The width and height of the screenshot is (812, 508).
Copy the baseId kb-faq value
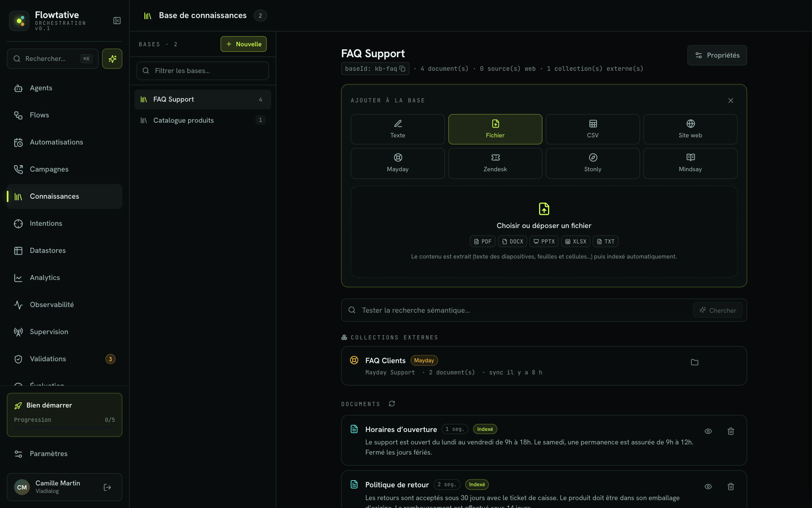[x=402, y=68]
